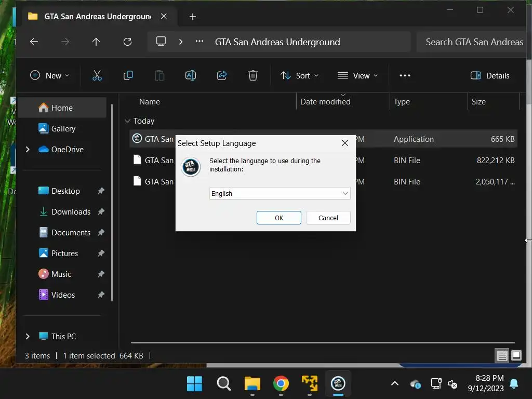The image size is (532, 399).
Task: Click the GTA San Andreas Underground address text
Action: (277, 42)
